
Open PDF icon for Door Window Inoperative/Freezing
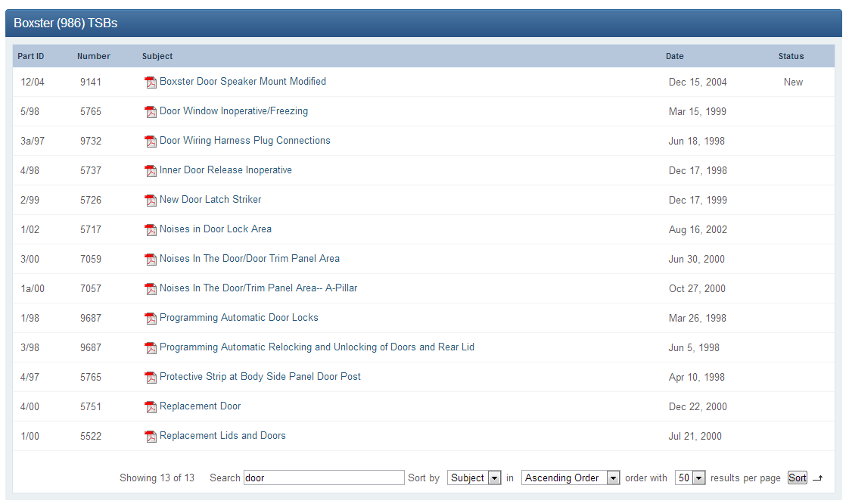(x=151, y=112)
